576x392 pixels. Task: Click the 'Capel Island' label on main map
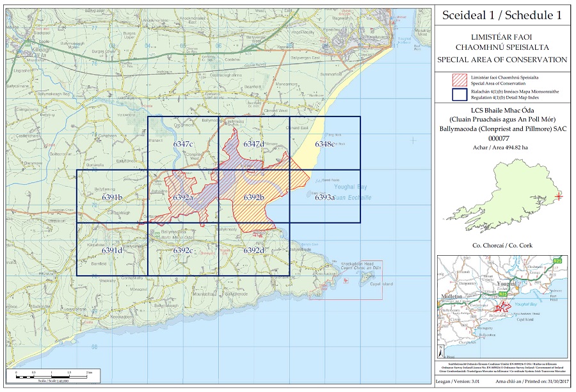coord(381,284)
